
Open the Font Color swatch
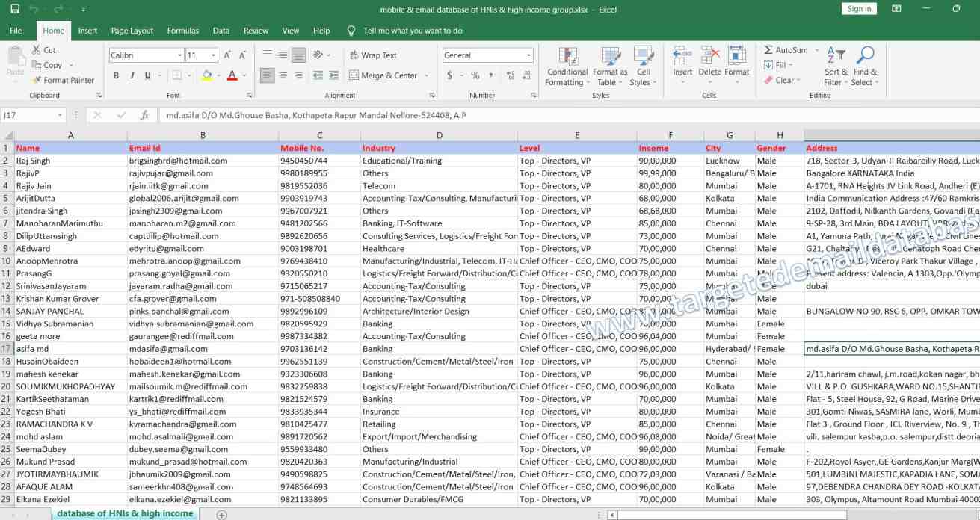click(x=234, y=76)
